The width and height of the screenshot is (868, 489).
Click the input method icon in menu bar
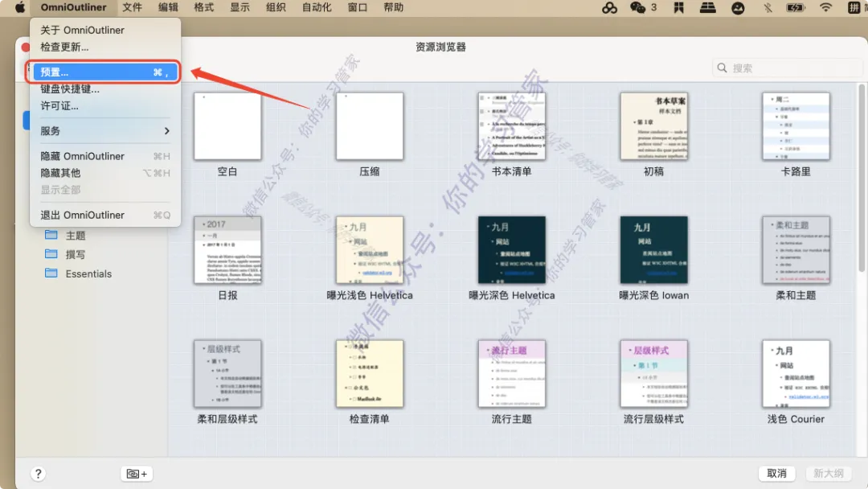(x=854, y=7)
